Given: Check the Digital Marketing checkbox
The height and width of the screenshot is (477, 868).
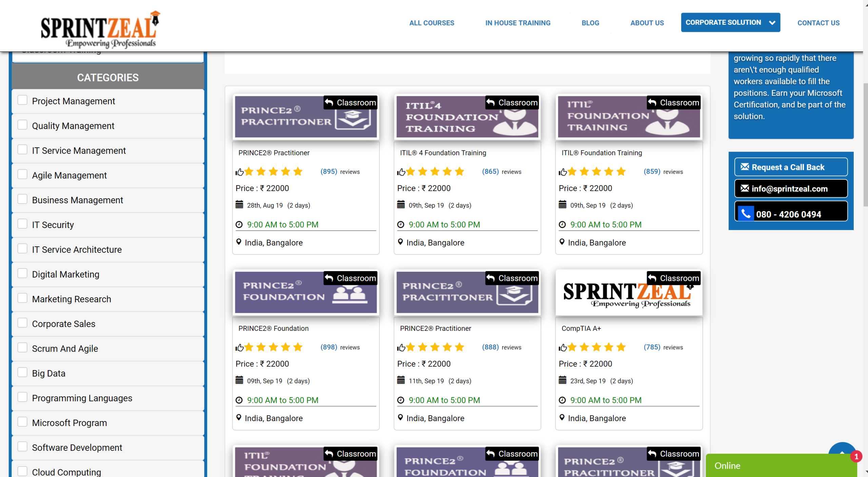Looking at the screenshot, I should 22,273.
